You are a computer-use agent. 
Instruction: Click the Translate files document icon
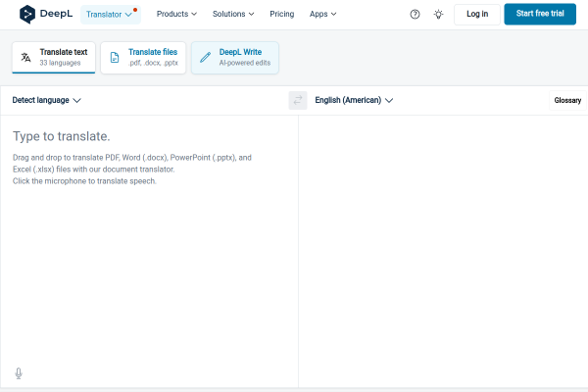(115, 58)
